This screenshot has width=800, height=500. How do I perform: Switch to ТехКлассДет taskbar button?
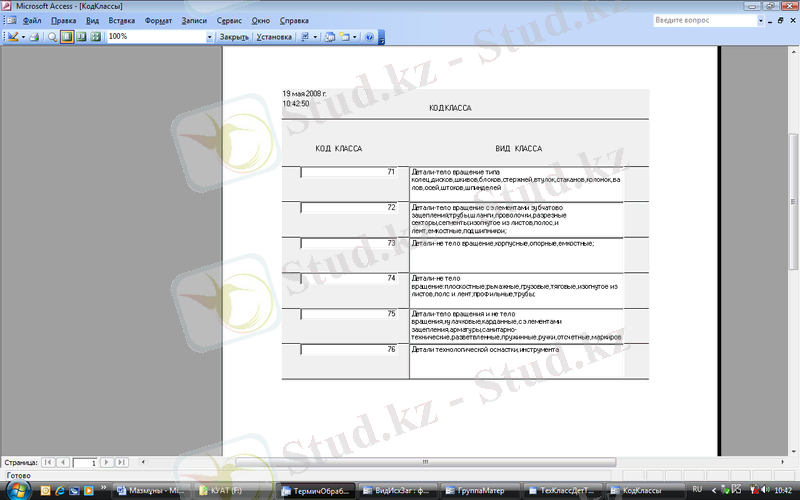[563, 491]
